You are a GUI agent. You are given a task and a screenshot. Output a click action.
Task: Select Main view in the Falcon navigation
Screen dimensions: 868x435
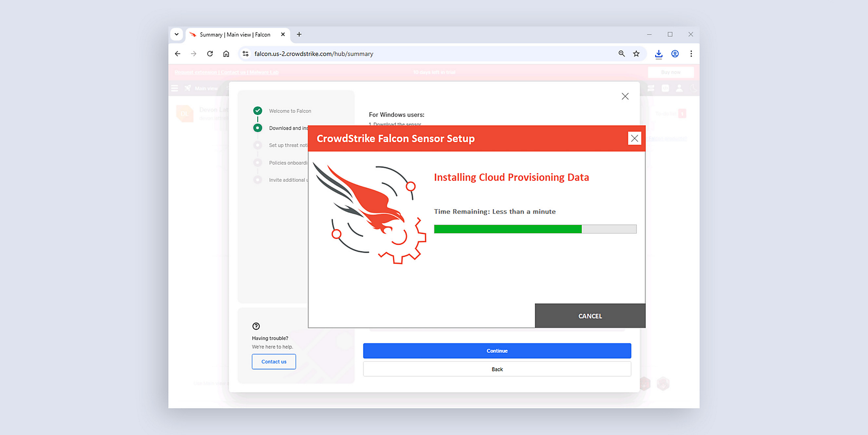click(206, 88)
